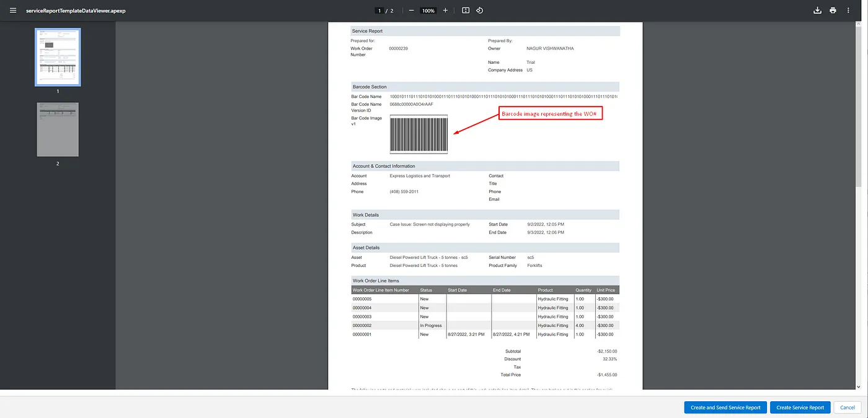Jump to the page 2 thumbnail

click(x=58, y=129)
